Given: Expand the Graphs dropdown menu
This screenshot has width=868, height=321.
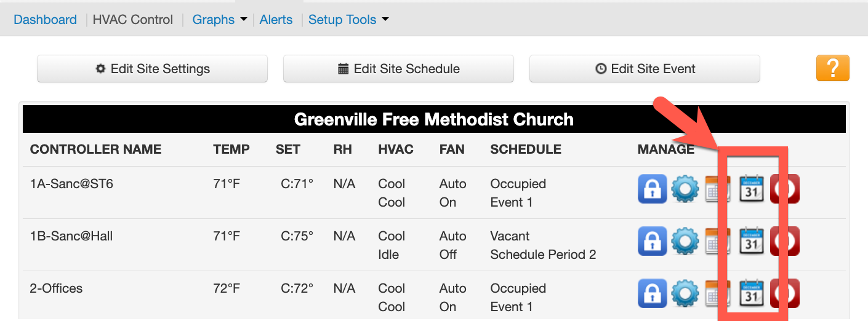Looking at the screenshot, I should [x=219, y=20].
